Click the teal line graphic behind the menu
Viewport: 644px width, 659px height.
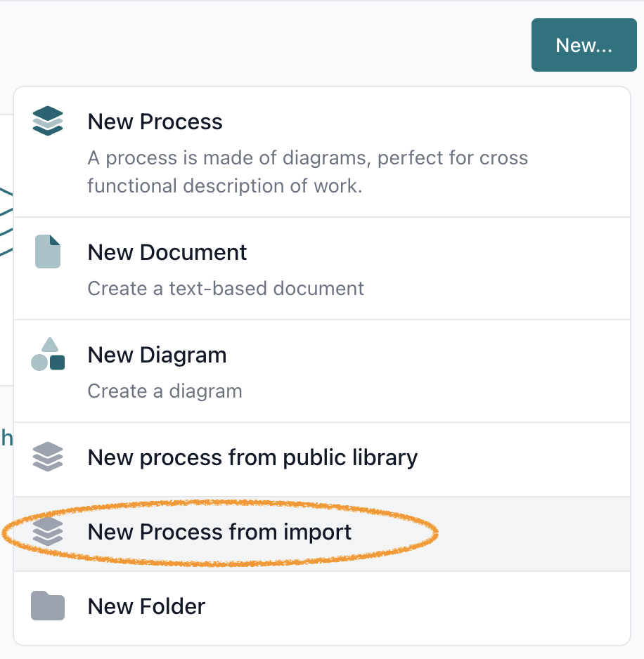[x=6, y=222]
